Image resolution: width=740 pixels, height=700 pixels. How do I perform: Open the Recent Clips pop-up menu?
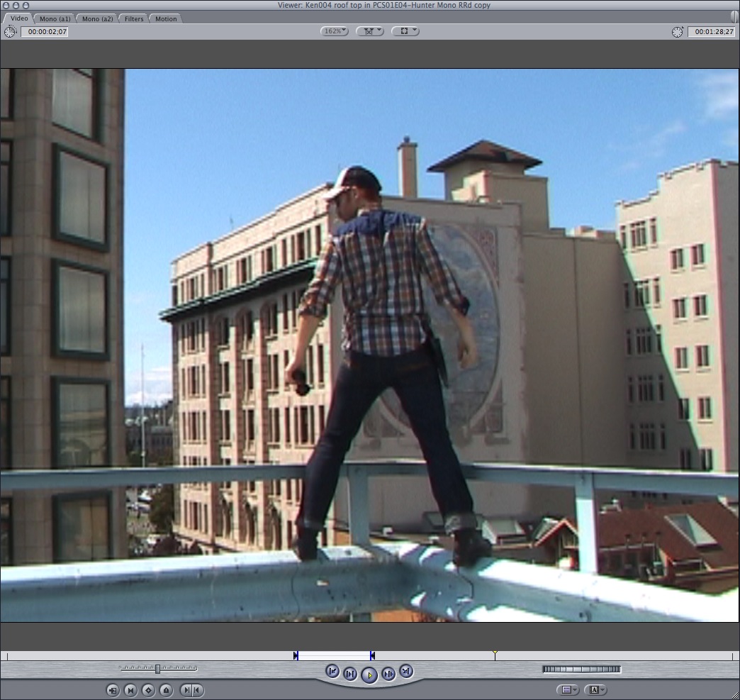point(567,689)
